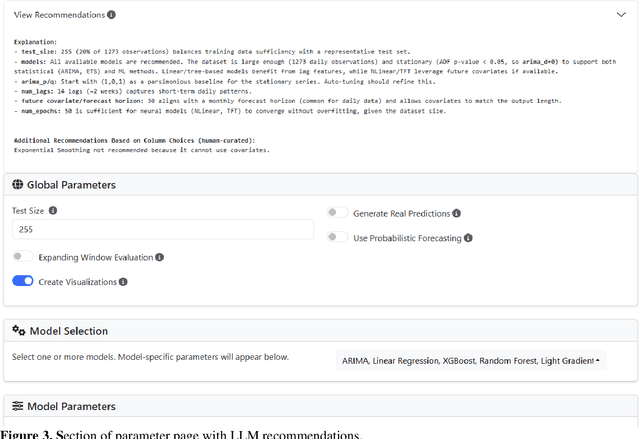Click the globe icon in Global Parameters
The image size is (640, 439).
point(18,185)
